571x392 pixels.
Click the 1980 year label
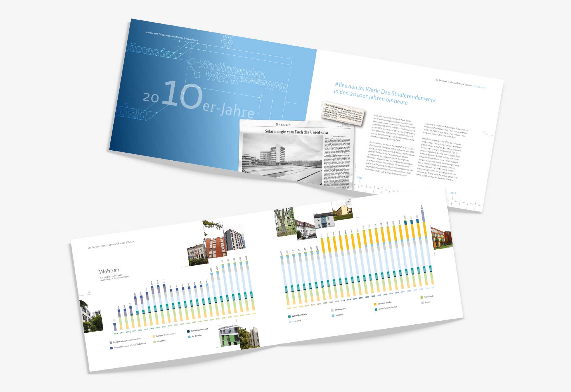[x=152, y=328]
